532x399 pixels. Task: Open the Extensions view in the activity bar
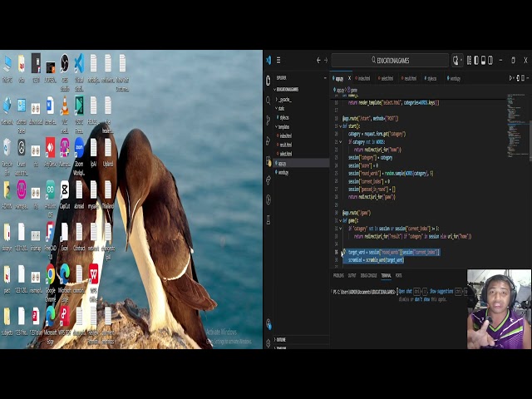[x=268, y=160]
